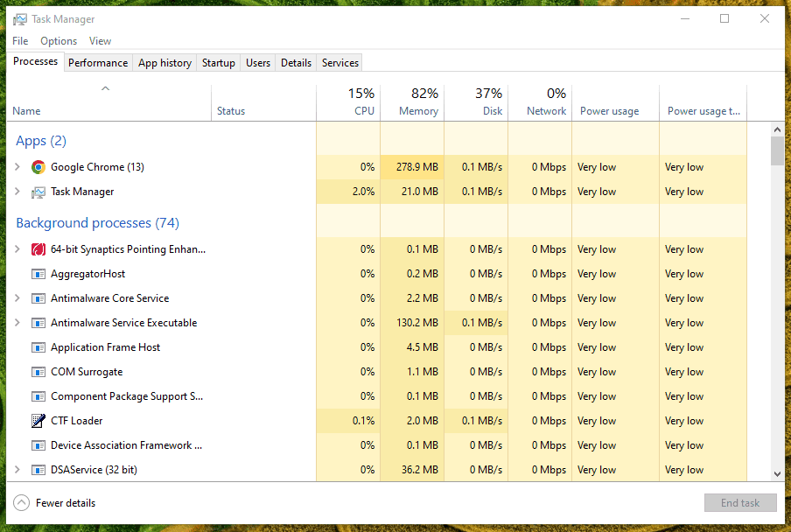Sort by Power usage column
The height and width of the screenshot is (532, 791).
pos(615,103)
